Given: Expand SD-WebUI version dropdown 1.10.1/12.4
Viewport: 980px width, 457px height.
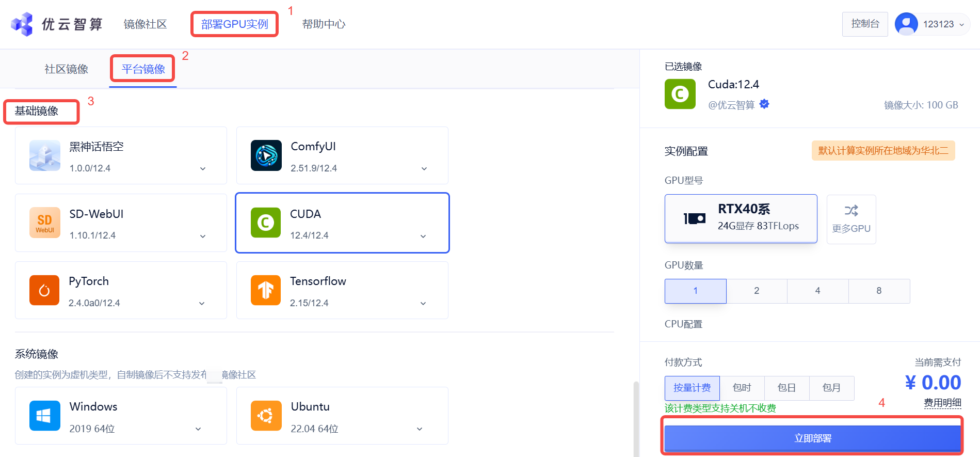Looking at the screenshot, I should (x=203, y=236).
